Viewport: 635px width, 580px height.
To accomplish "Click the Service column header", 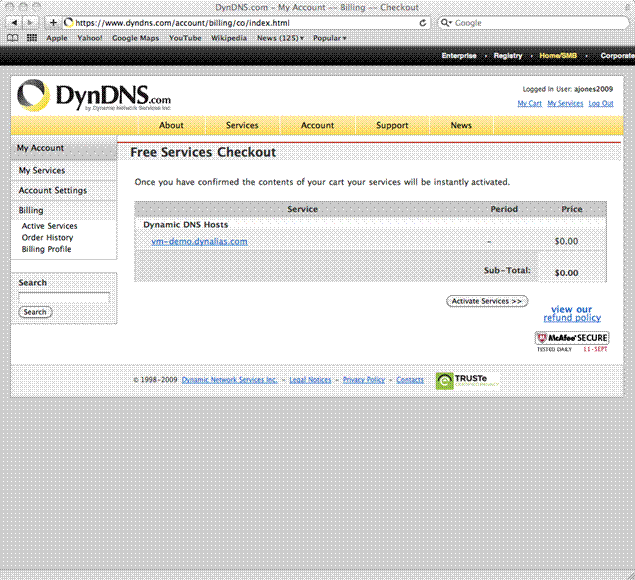I will [x=303, y=209].
